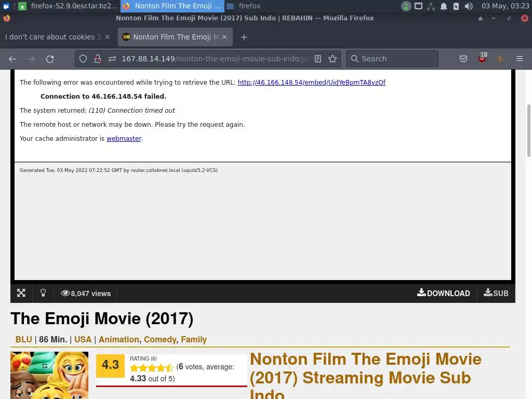Open the USA country link
This screenshot has width=532, height=399.
pyautogui.click(x=83, y=340)
